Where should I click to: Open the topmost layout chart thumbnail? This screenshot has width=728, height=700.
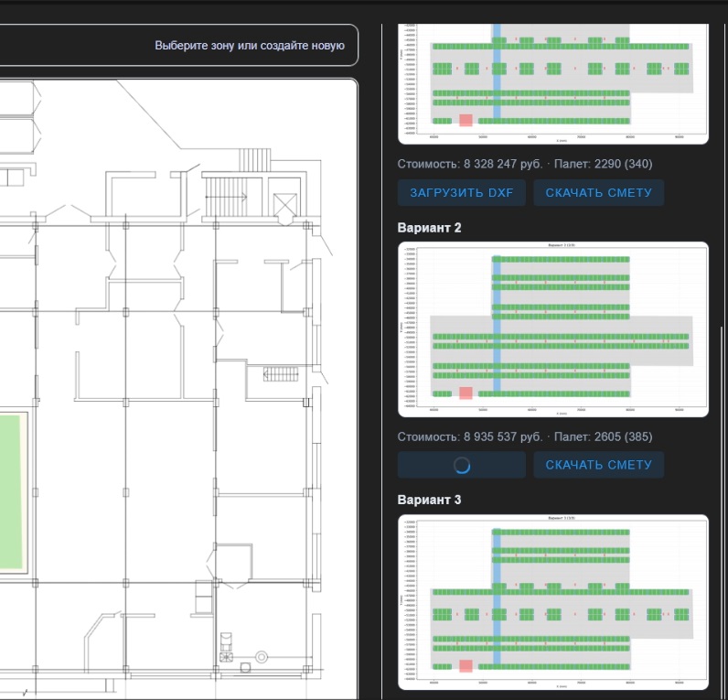[553, 83]
